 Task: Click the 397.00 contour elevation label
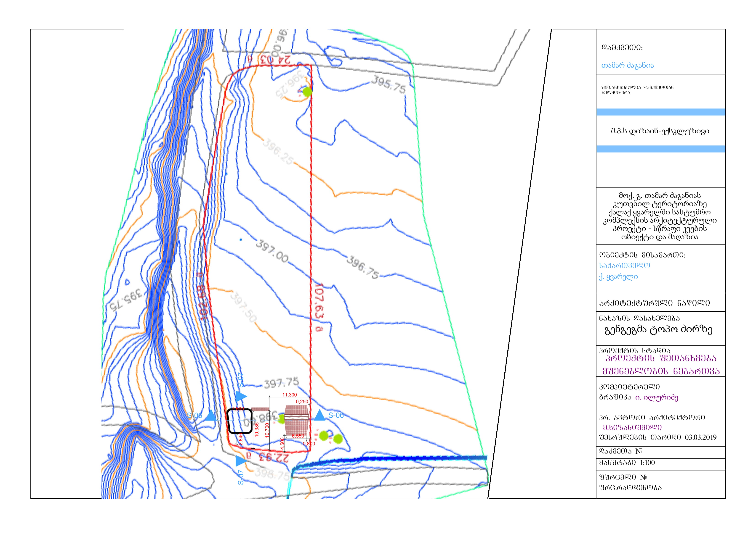coord(272,252)
